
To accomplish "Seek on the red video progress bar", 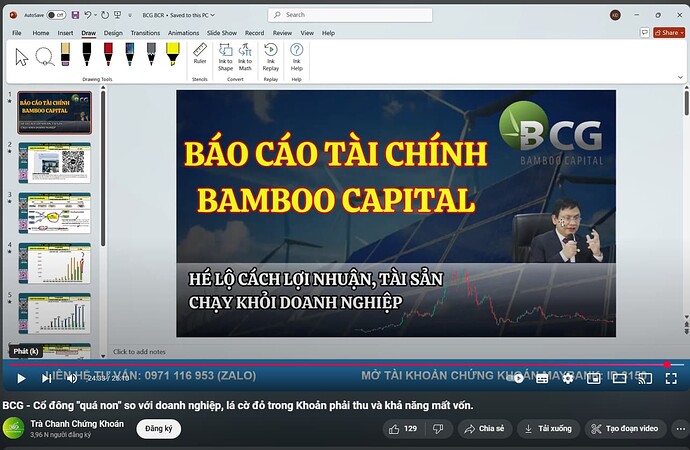I will (338, 365).
